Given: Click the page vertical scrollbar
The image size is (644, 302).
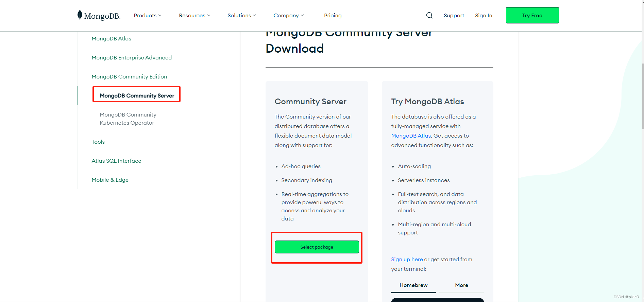Looking at the screenshot, I should coord(642,96).
